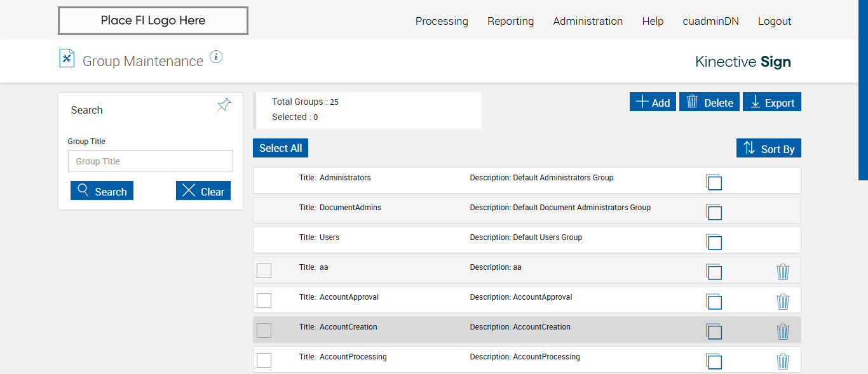Screen dimensions: 868x374
Task: Open the Processing menu
Action: pos(442,21)
